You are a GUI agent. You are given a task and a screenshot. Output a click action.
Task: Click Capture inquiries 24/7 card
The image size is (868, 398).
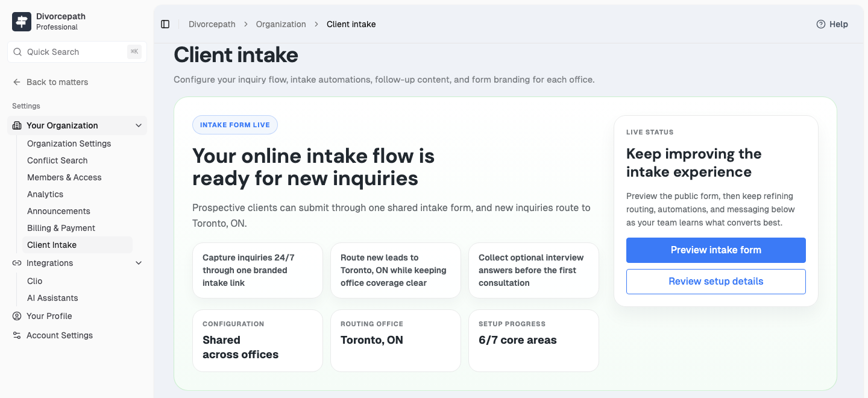click(x=257, y=270)
